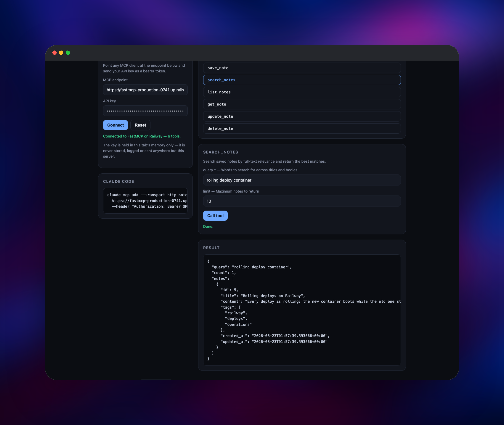Focus the MCP endpoint URL field
504x425 pixels.
[145, 90]
